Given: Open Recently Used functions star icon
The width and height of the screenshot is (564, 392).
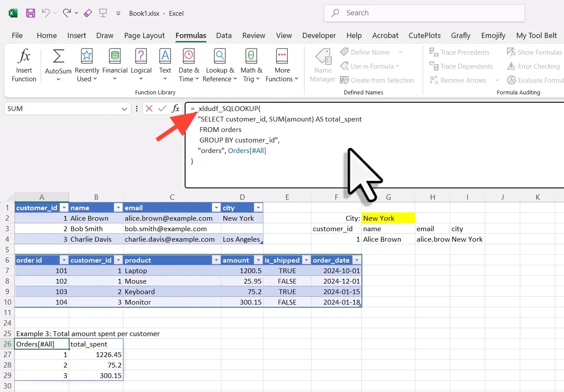Looking at the screenshot, I should pyautogui.click(x=87, y=57).
